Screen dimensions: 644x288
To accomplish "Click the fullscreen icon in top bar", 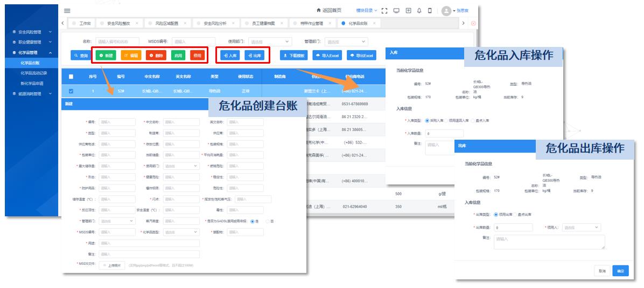I will tap(384, 11).
